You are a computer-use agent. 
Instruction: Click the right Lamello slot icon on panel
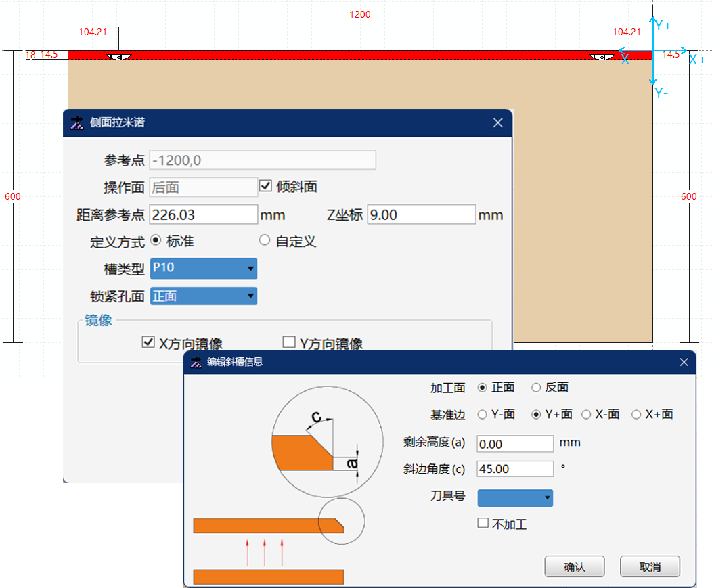pos(601,57)
